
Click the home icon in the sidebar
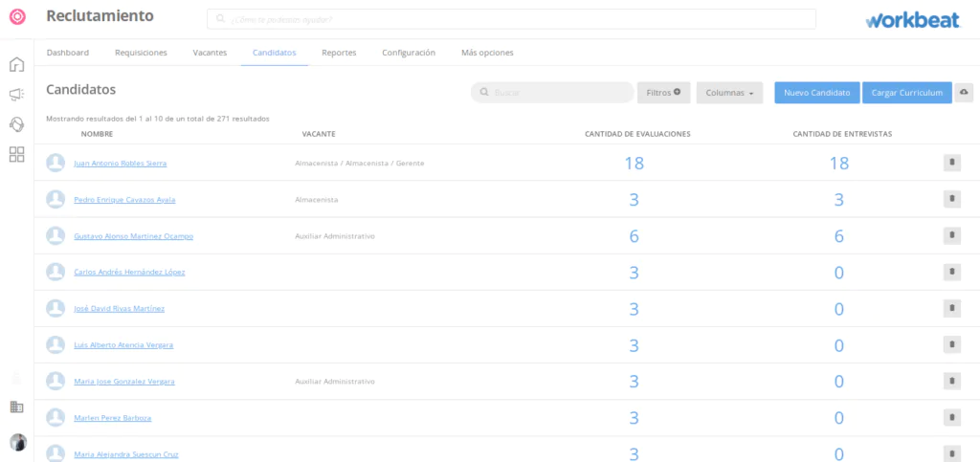(16, 65)
